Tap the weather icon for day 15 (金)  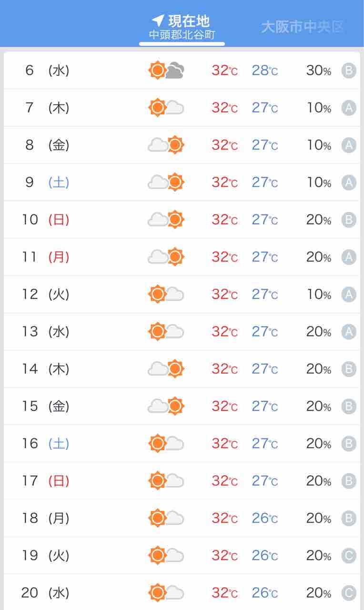click(x=166, y=406)
